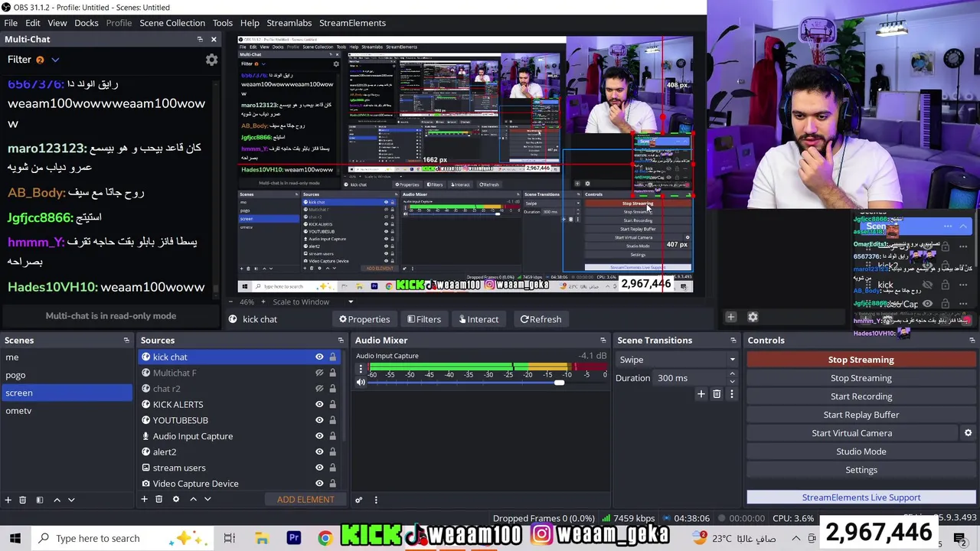The height and width of the screenshot is (551, 980).
Task: Open the Scene Collection menu
Action: click(x=172, y=23)
